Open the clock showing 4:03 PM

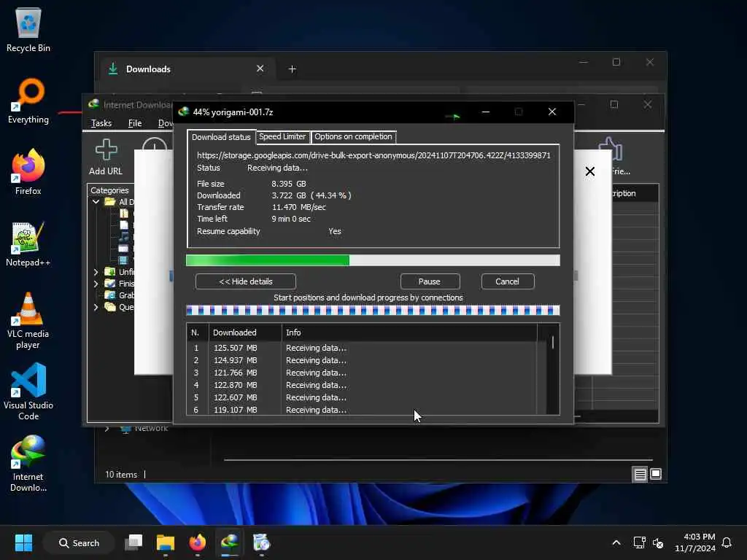pos(695,542)
